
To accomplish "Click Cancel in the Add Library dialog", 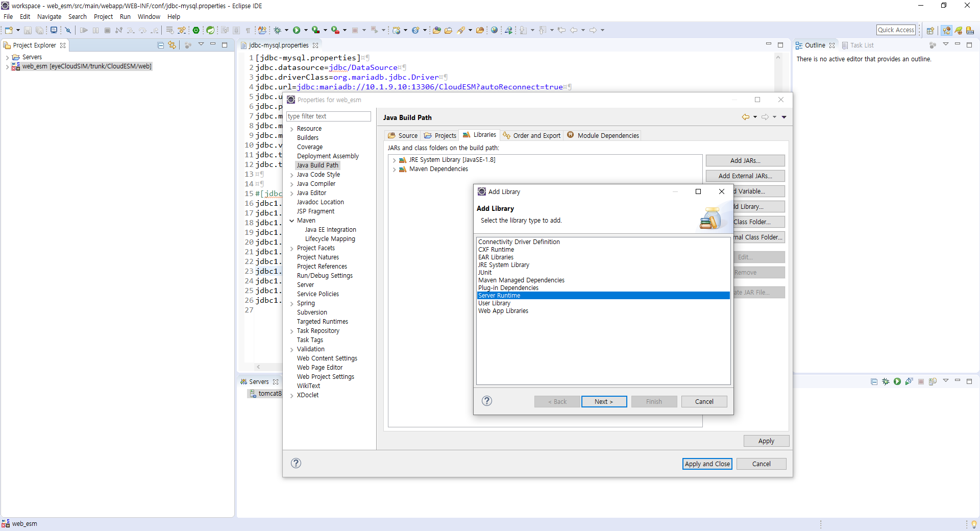I will point(704,402).
